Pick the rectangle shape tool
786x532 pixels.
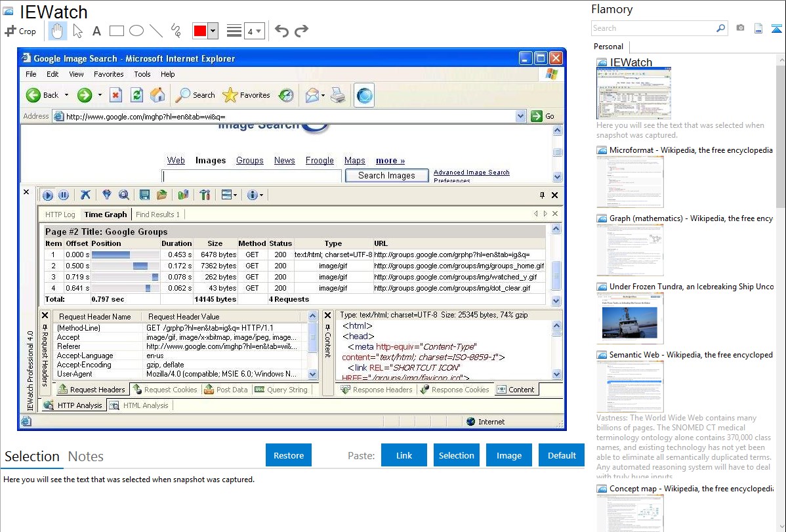click(116, 31)
